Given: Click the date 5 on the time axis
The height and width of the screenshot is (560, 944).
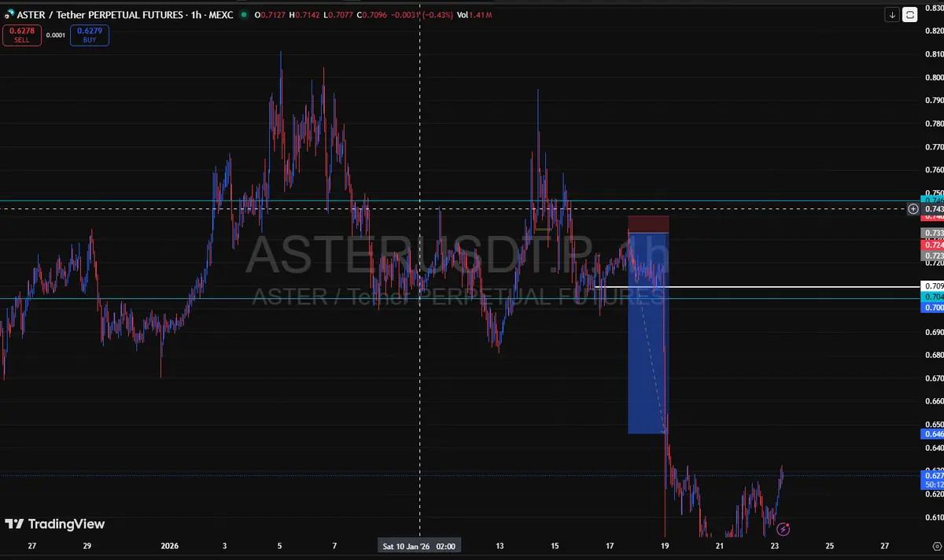Looking at the screenshot, I should pyautogui.click(x=279, y=545).
